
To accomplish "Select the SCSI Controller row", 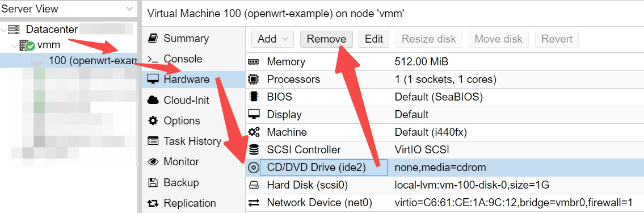I will pos(445,150).
